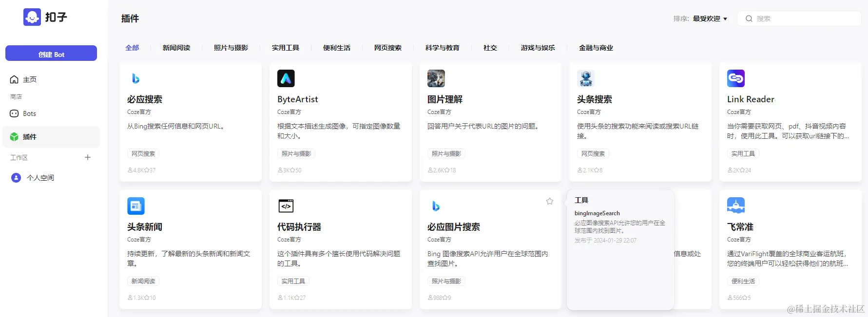
Task: Switch to the 照片与摄影 tab
Action: (x=231, y=48)
